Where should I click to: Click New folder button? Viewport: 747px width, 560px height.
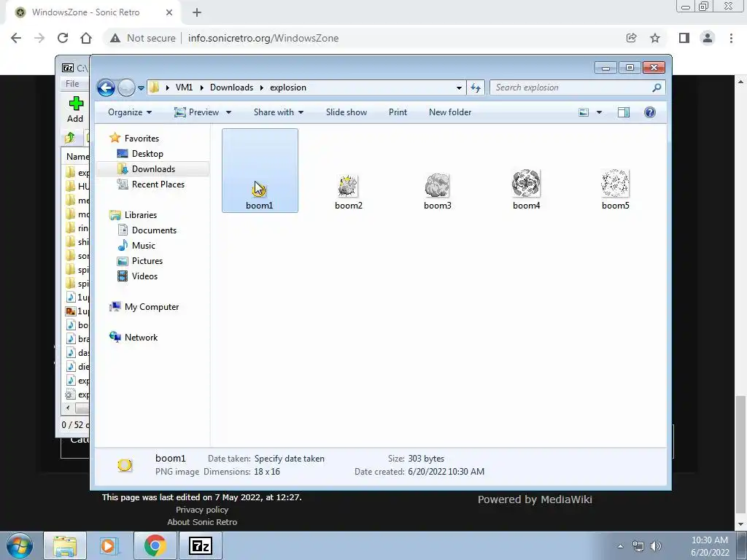tap(449, 112)
